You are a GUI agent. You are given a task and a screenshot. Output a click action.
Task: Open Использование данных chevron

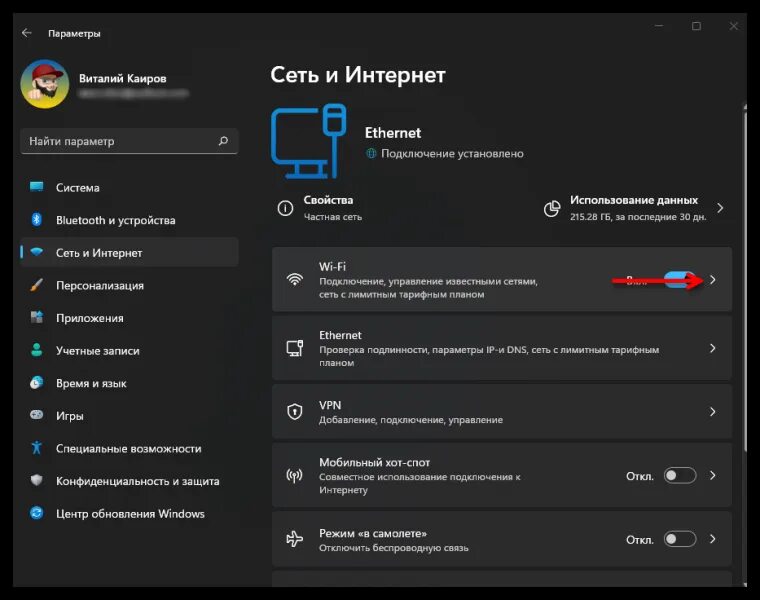[720, 208]
